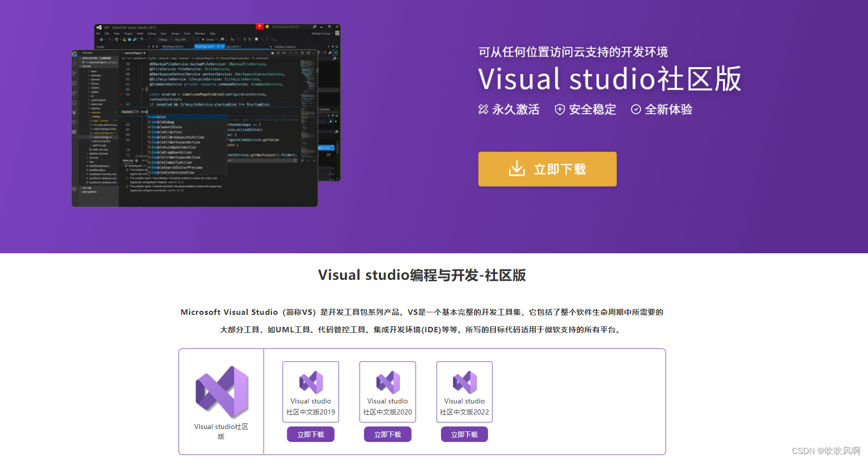Click the 可从任何位置访问云支持的开发环境 tagline

coord(573,52)
